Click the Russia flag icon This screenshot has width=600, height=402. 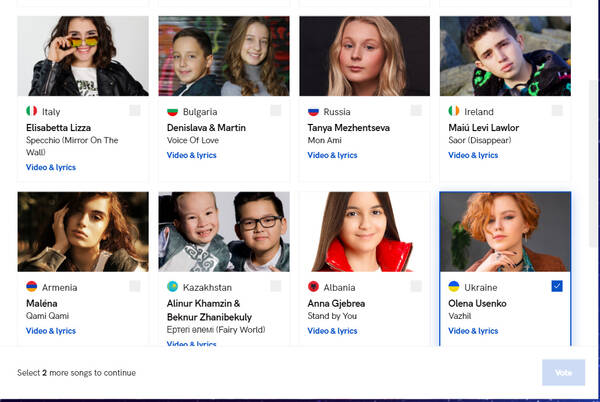[x=313, y=112]
